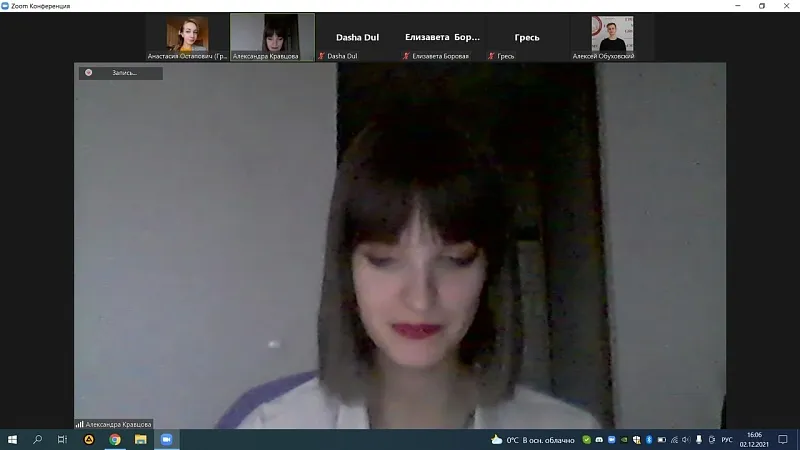Click Zoom icon in system tray
Screen dimensions: 800x450
[612, 440]
